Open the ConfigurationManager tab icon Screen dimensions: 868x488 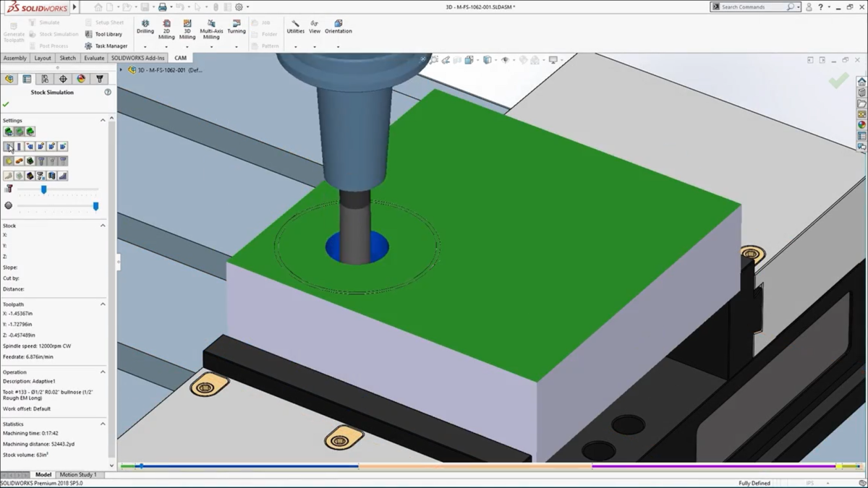[45, 79]
